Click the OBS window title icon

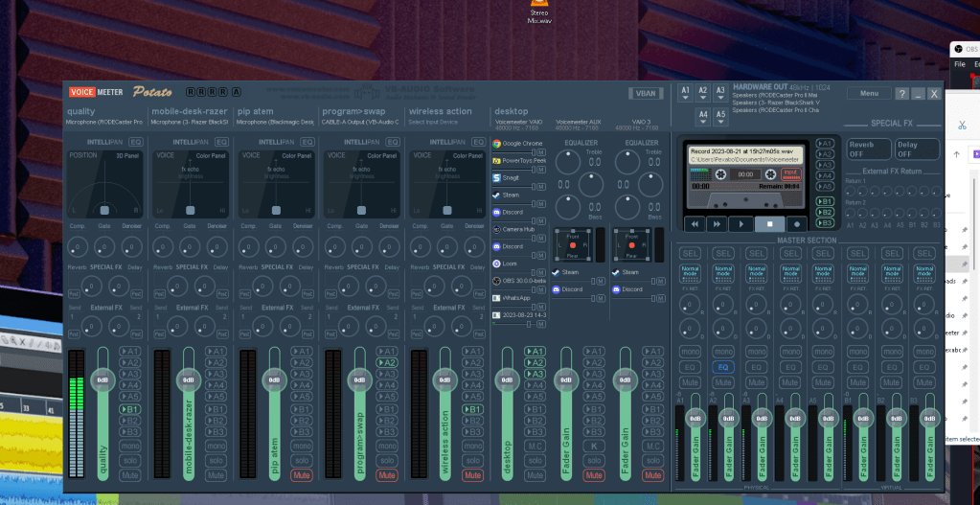(959, 50)
